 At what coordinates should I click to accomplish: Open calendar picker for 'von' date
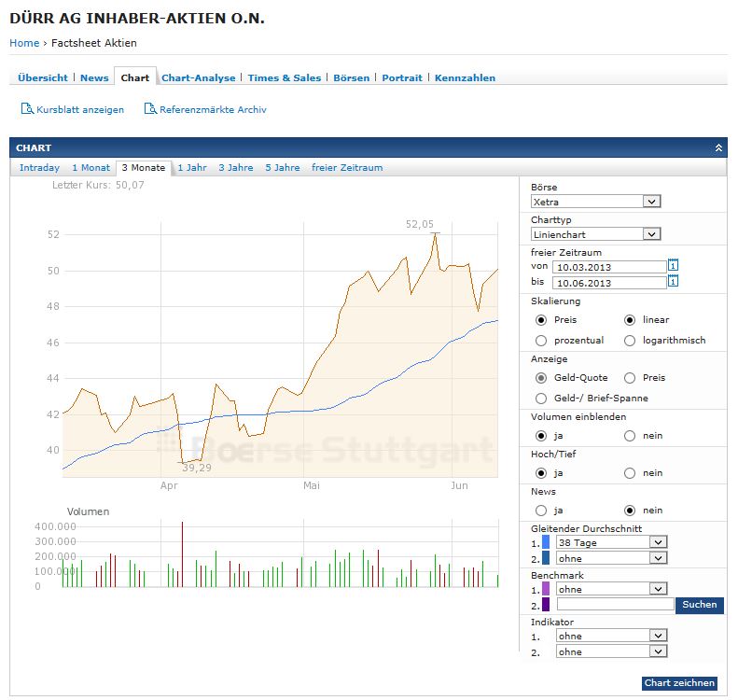click(x=673, y=266)
